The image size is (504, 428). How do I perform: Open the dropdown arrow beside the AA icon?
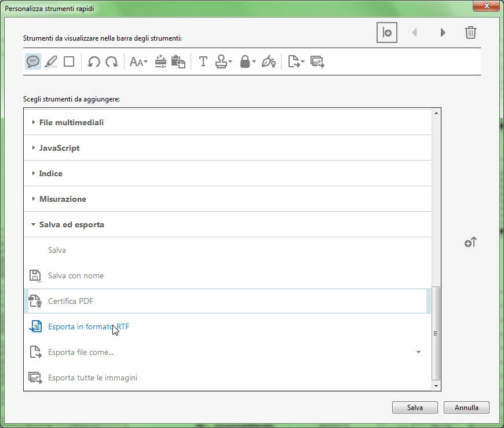(145, 61)
